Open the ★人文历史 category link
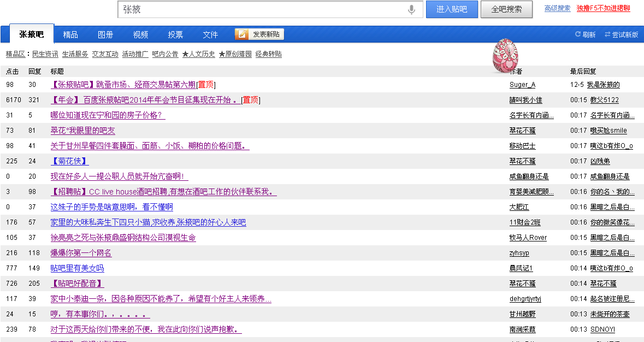The width and height of the screenshot is (644, 342). coord(198,54)
